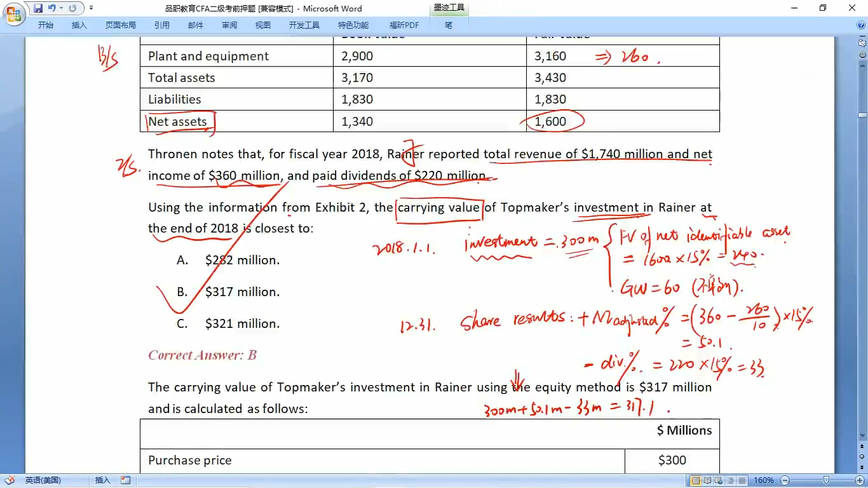Customize the Quick Access Toolbar dropdown
Screen dimensions: 868x488
pyautogui.click(x=91, y=8)
